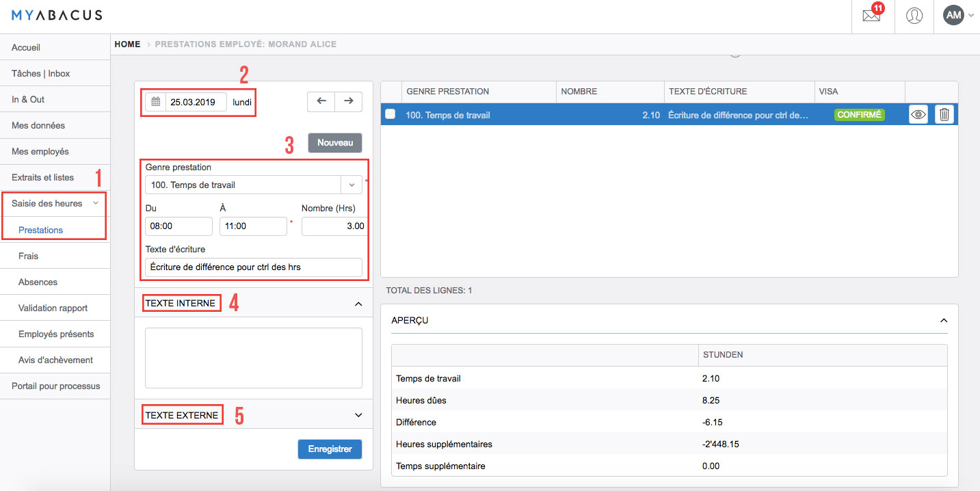The width and height of the screenshot is (980, 491).
Task: Click the Nombre (Hrs) field
Action: click(335, 226)
